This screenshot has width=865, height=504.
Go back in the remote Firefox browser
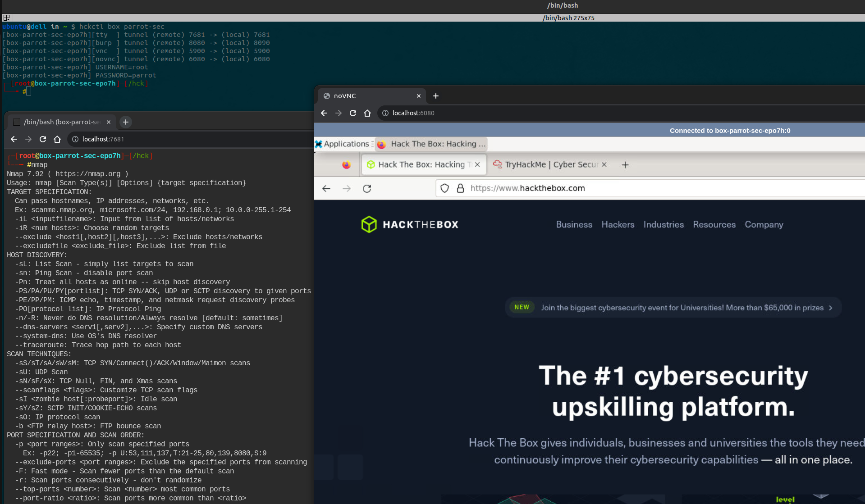326,188
